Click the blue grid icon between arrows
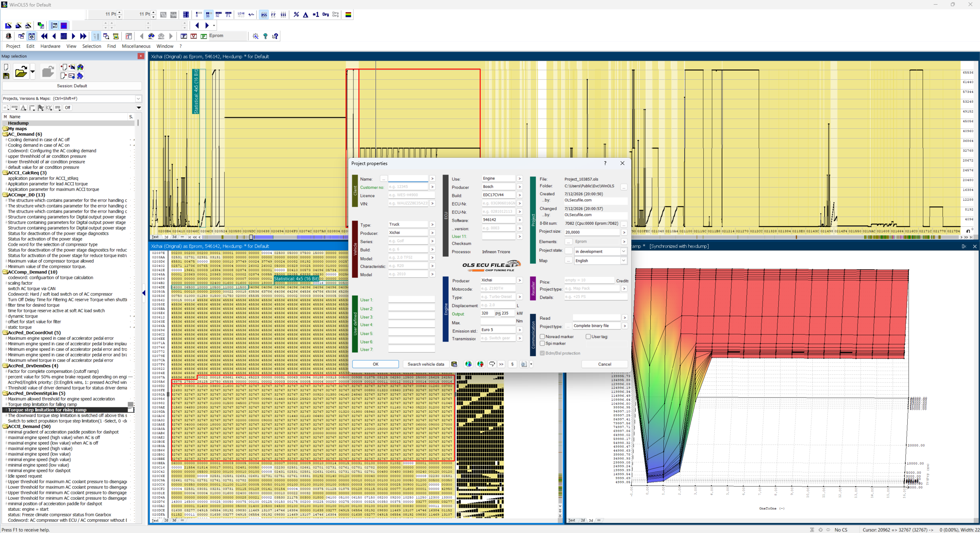980x533 pixels. pos(64,36)
